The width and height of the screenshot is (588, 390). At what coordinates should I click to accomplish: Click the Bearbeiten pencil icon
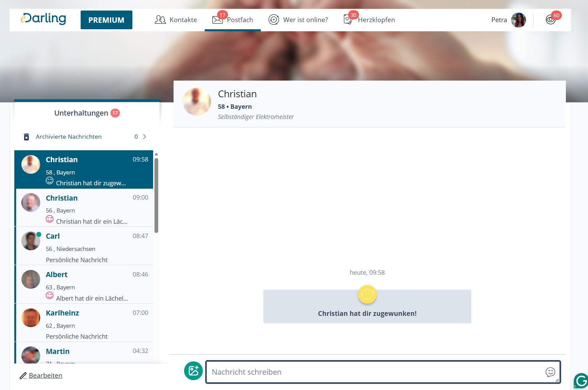click(23, 376)
